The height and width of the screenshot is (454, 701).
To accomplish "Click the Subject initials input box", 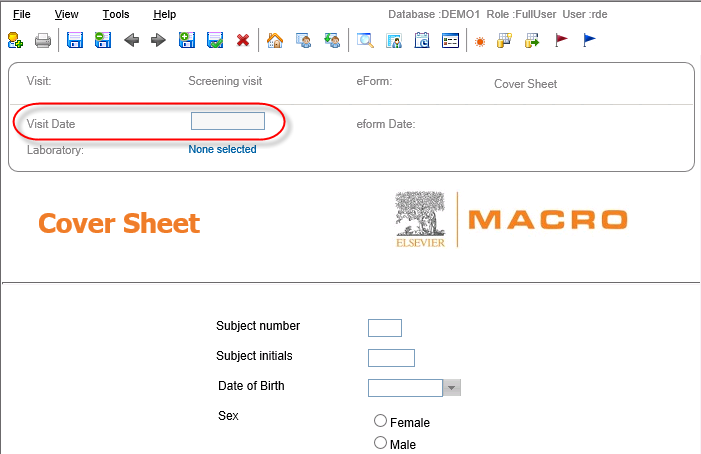I will coord(391,358).
